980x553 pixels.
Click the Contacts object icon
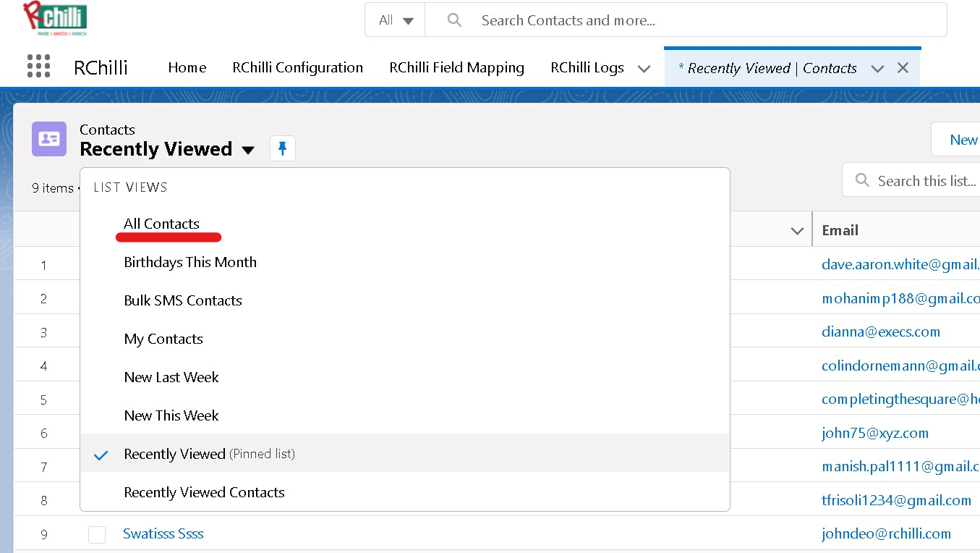coord(49,139)
